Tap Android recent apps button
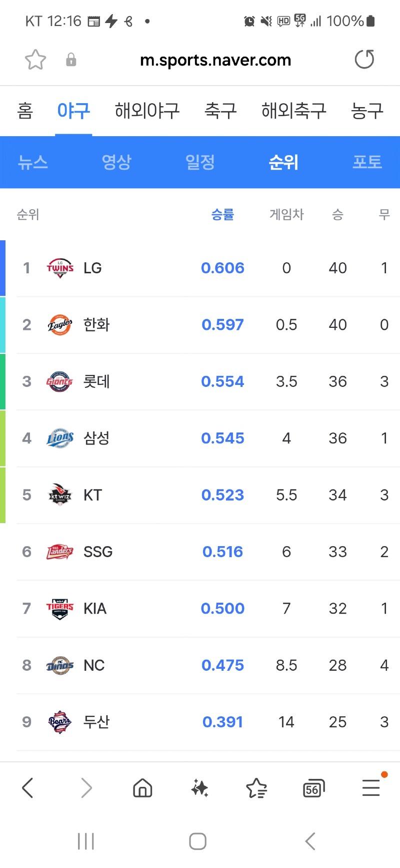 pyautogui.click(x=85, y=841)
